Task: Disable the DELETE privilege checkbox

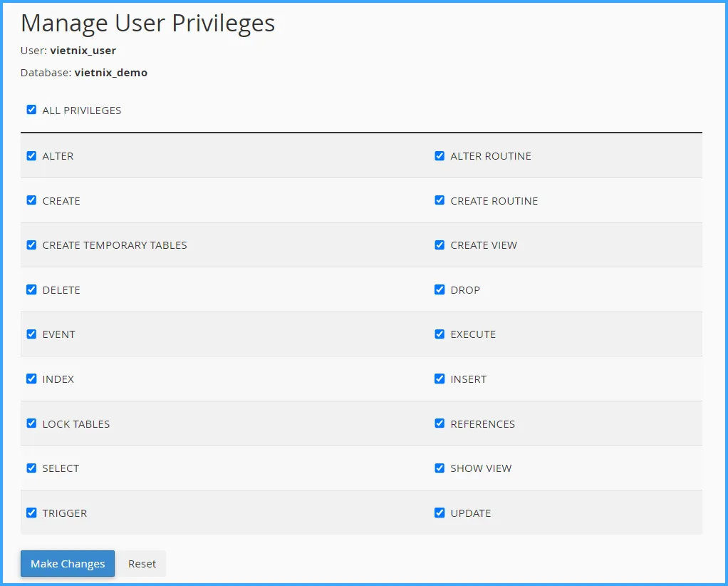Action: pyautogui.click(x=31, y=289)
